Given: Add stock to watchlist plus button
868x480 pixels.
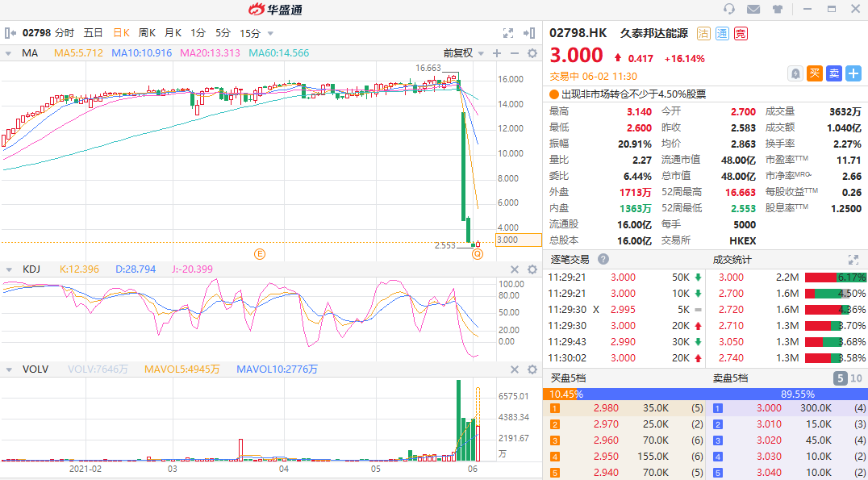Looking at the screenshot, I should coord(853,73).
